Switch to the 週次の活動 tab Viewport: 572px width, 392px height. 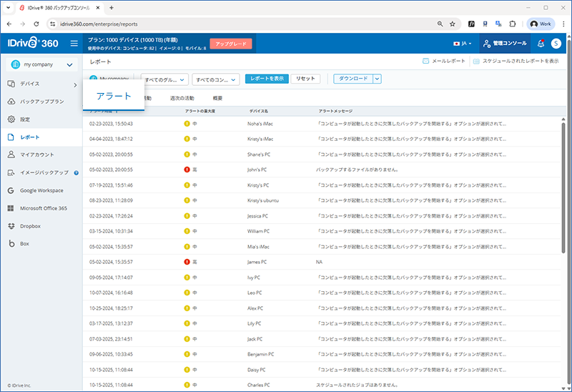(182, 98)
